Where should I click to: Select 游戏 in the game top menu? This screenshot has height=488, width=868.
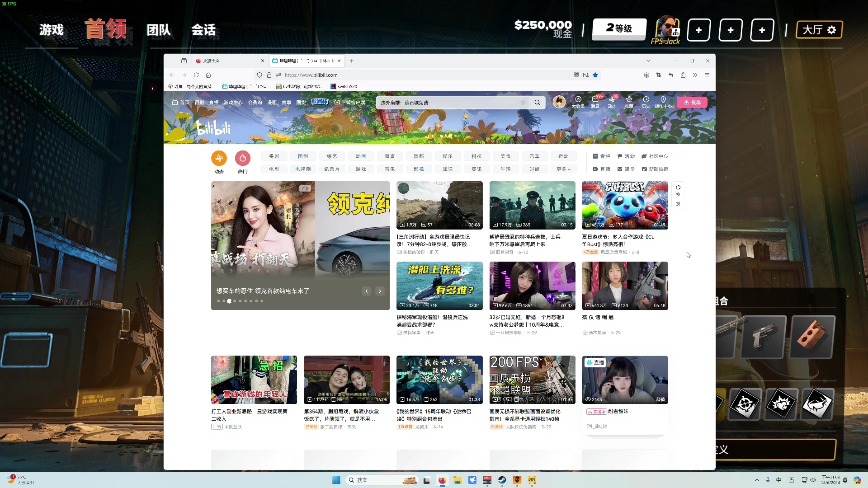52,30
